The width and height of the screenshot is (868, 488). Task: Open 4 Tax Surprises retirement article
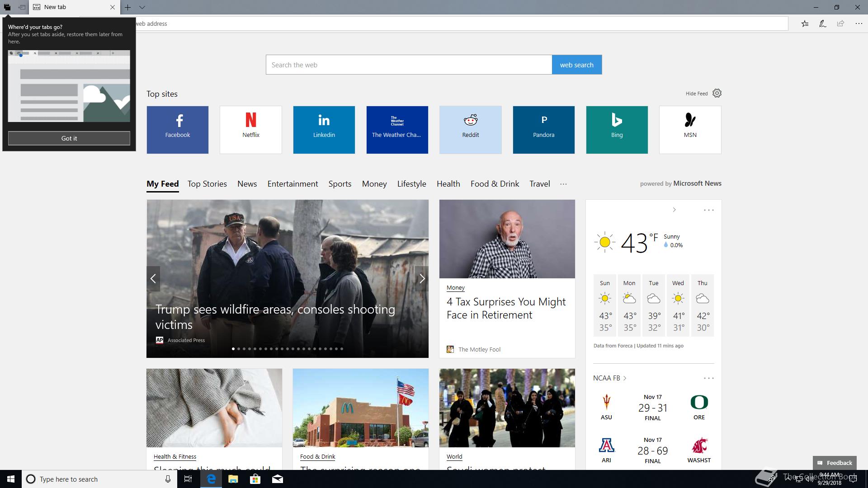pos(506,308)
